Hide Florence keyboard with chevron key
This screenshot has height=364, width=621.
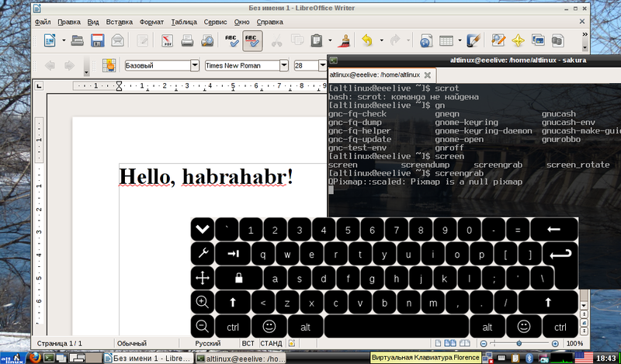point(203,229)
